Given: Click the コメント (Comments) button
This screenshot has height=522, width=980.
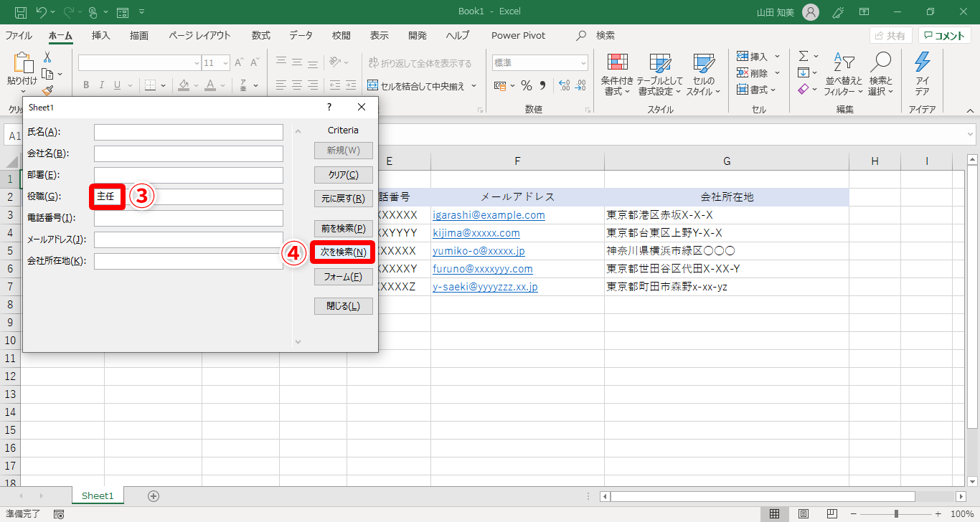Looking at the screenshot, I should pyautogui.click(x=945, y=35).
